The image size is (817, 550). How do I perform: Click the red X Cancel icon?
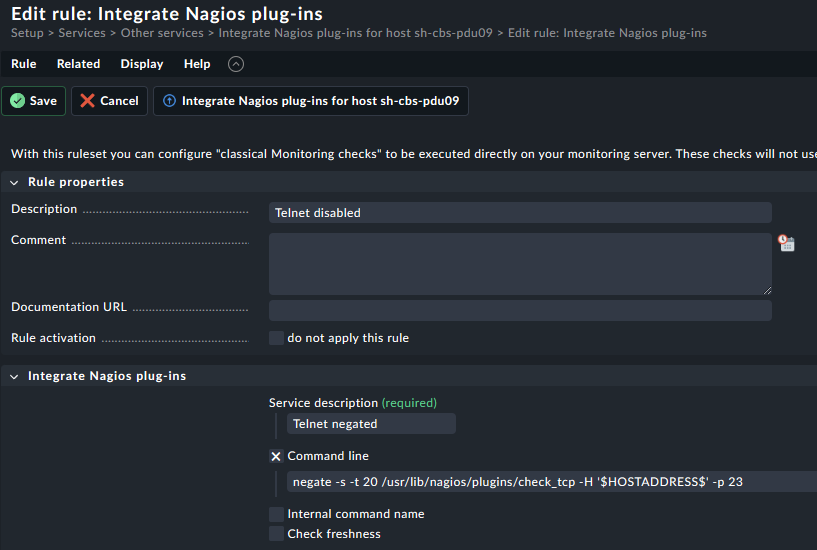(x=88, y=101)
